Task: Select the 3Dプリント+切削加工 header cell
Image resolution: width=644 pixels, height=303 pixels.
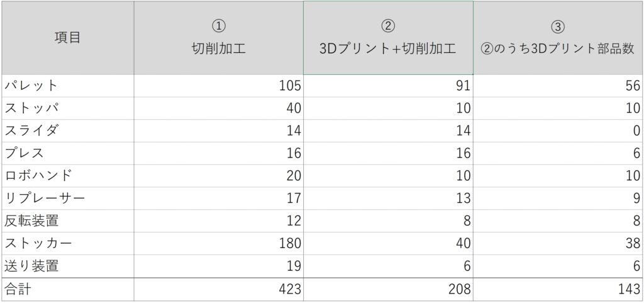Action: click(x=388, y=38)
